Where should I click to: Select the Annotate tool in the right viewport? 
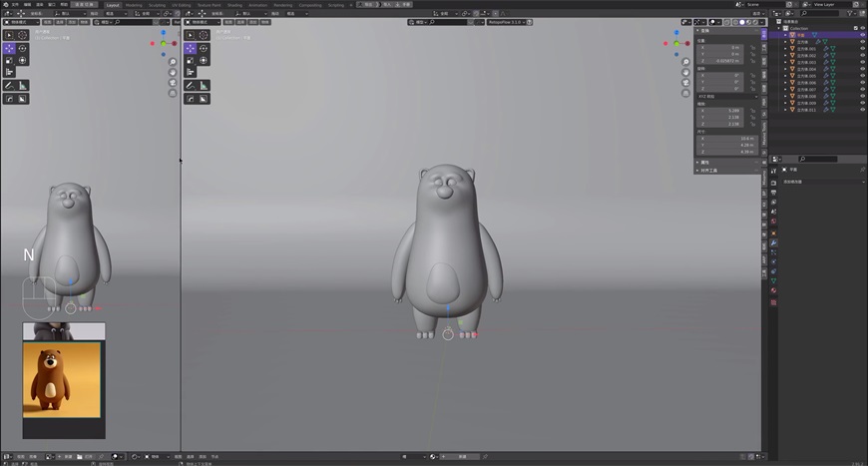(191, 85)
